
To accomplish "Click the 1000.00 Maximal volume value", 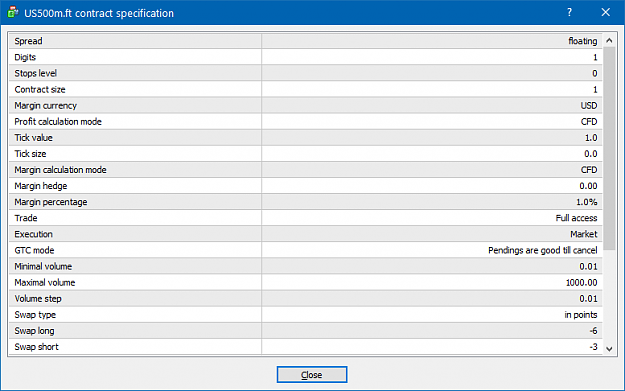I will (582, 283).
